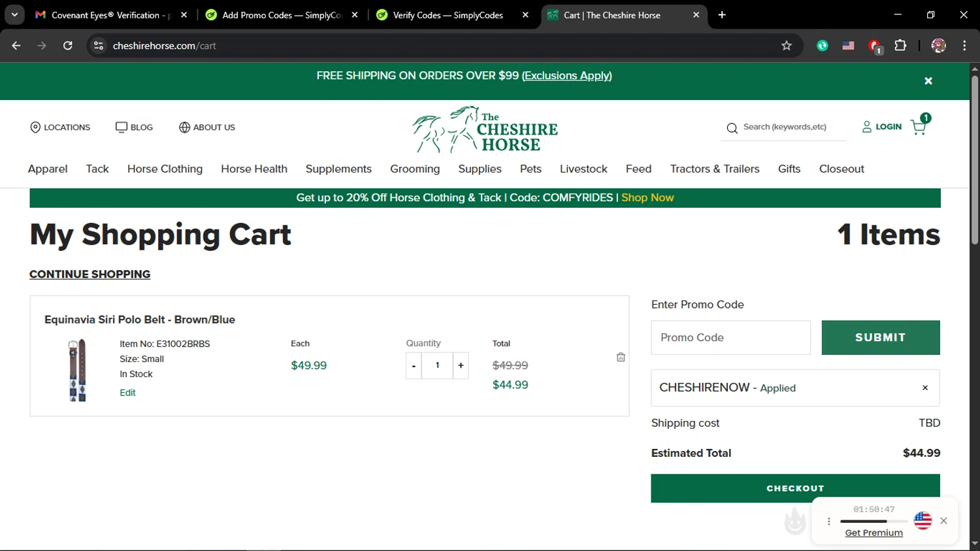Screen dimensions: 980x551
Task: Click the quantity value field
Action: pyautogui.click(x=437, y=365)
